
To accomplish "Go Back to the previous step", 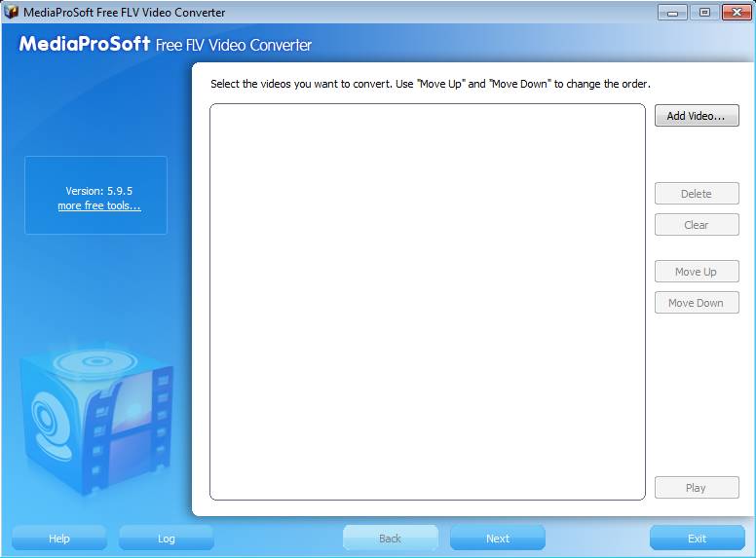I will click(391, 538).
